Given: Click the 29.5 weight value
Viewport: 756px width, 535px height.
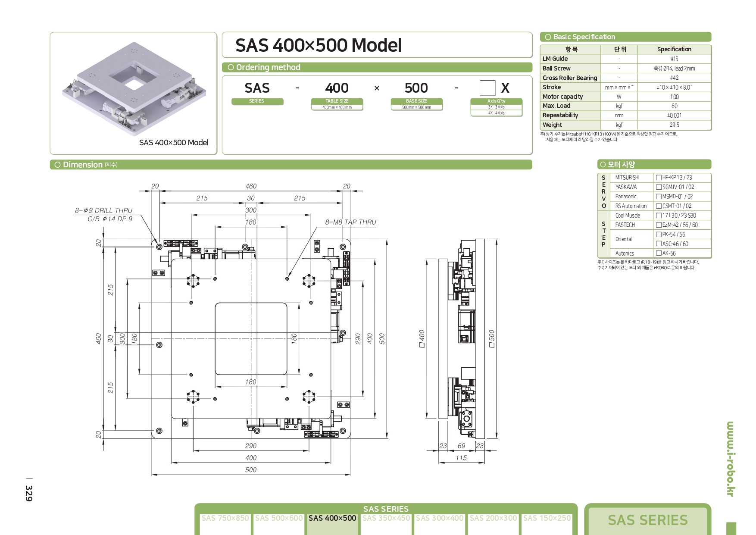Looking at the screenshot, I should [x=674, y=125].
